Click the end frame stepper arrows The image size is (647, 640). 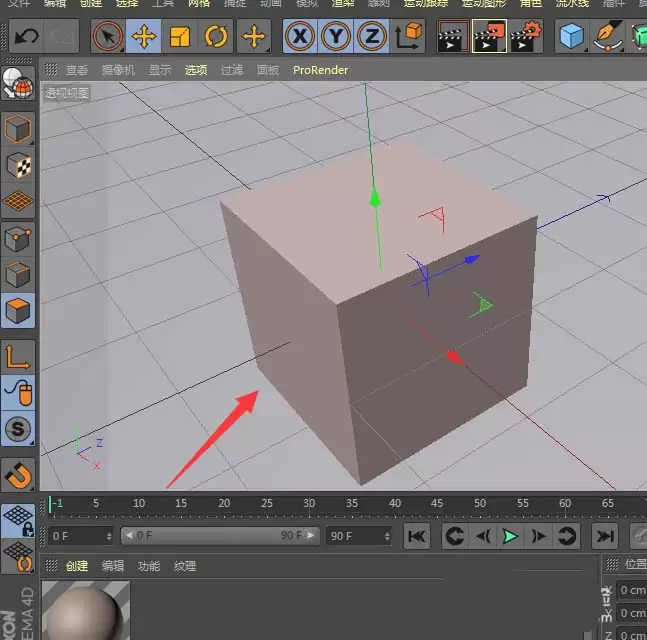pos(387,536)
